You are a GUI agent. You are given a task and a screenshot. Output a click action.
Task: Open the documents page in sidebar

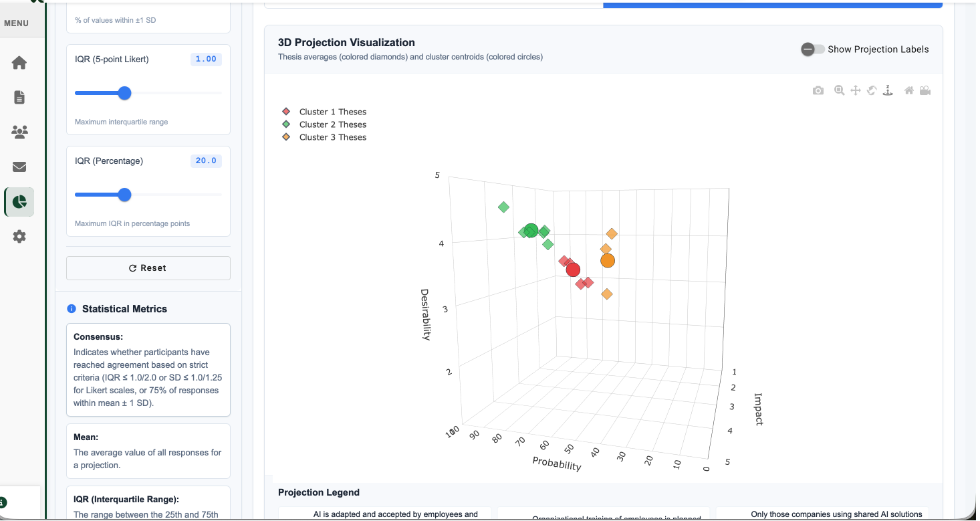tap(19, 98)
